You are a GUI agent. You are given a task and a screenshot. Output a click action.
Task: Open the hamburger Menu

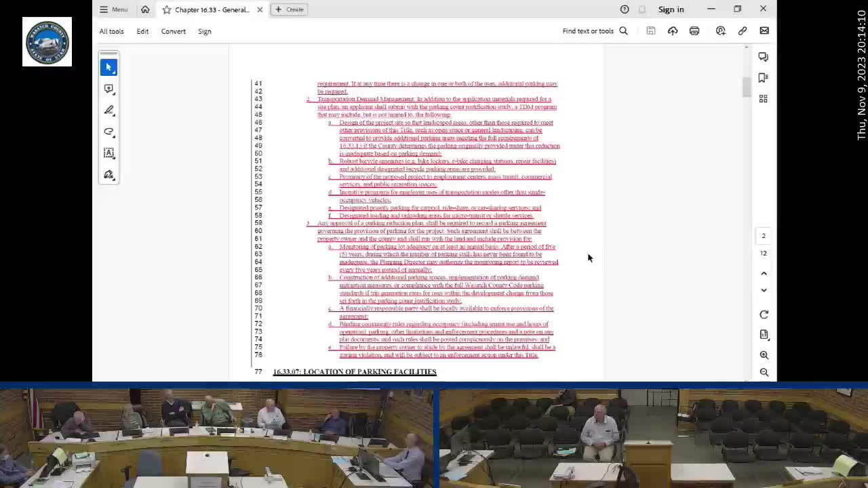[113, 9]
